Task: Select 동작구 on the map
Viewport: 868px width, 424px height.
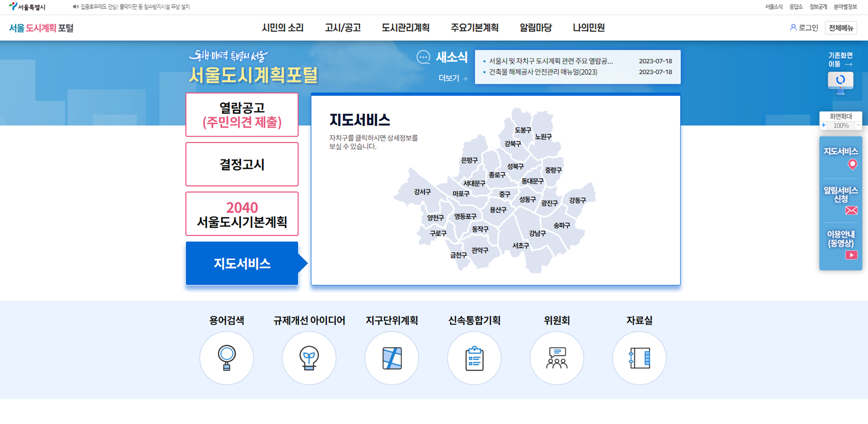Action: [480, 229]
